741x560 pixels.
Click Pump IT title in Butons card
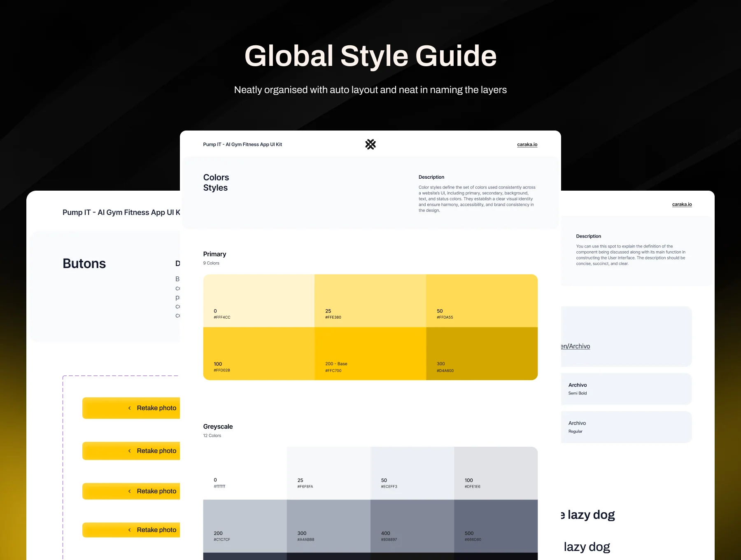point(121,212)
